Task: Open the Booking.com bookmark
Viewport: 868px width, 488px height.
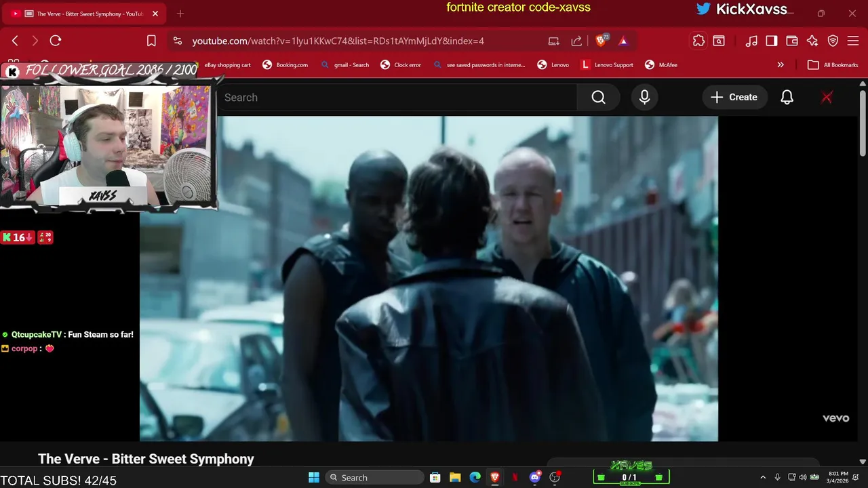Action: (285, 65)
